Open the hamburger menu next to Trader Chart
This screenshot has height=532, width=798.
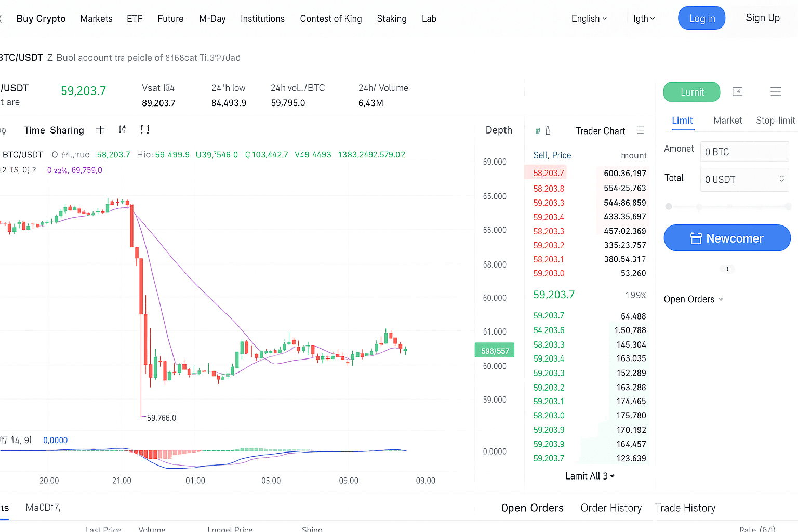[x=641, y=130]
